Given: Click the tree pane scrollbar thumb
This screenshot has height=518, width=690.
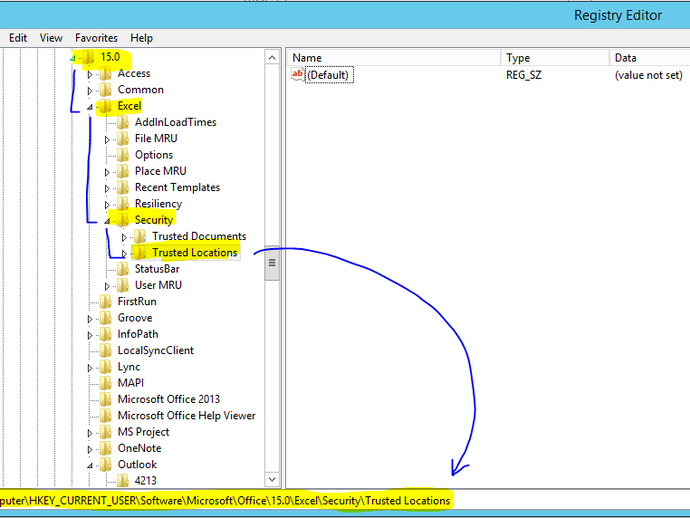Looking at the screenshot, I should coord(272,263).
